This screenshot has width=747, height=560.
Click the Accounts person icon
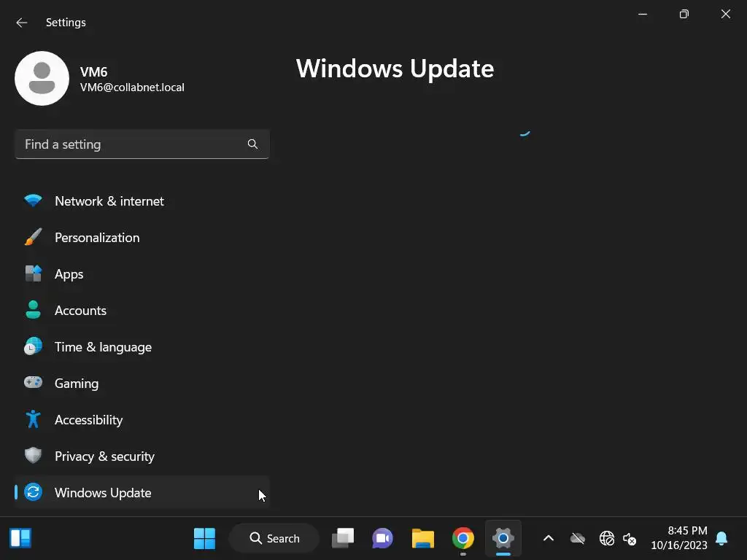click(33, 309)
